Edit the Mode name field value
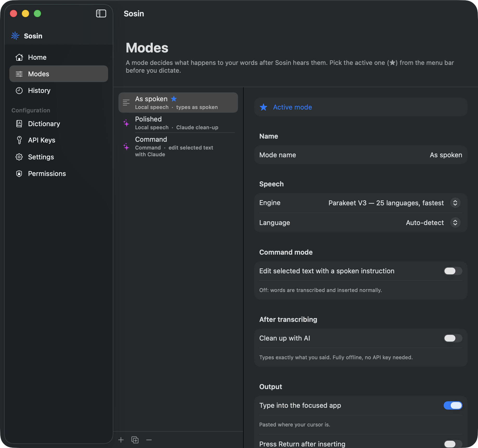Viewport: 478px width, 448px height. click(x=446, y=155)
